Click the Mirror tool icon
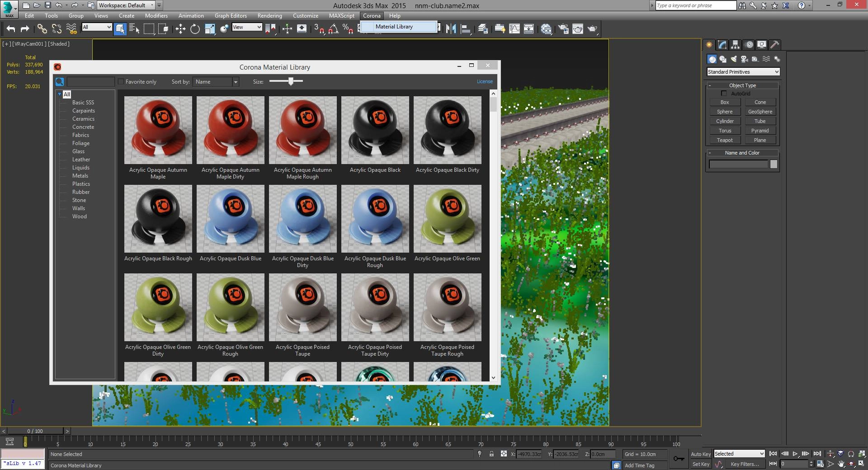The height and width of the screenshot is (470, 868). 451,29
